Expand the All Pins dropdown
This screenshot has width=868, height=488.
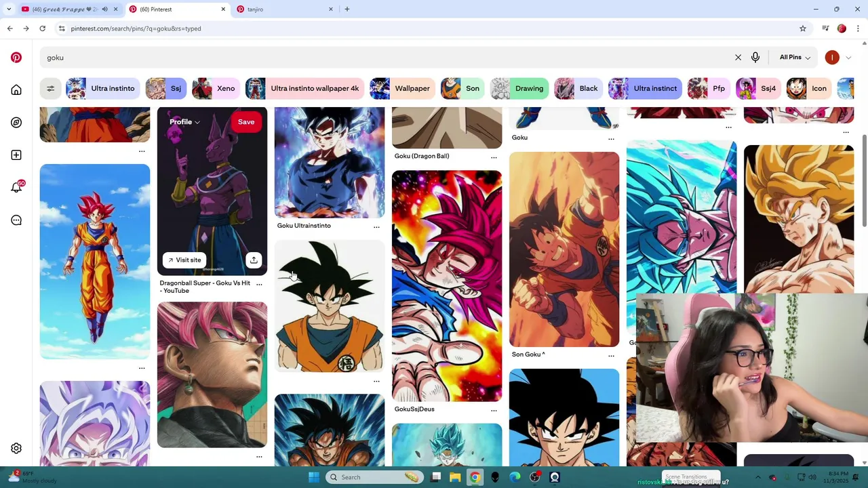click(x=795, y=58)
